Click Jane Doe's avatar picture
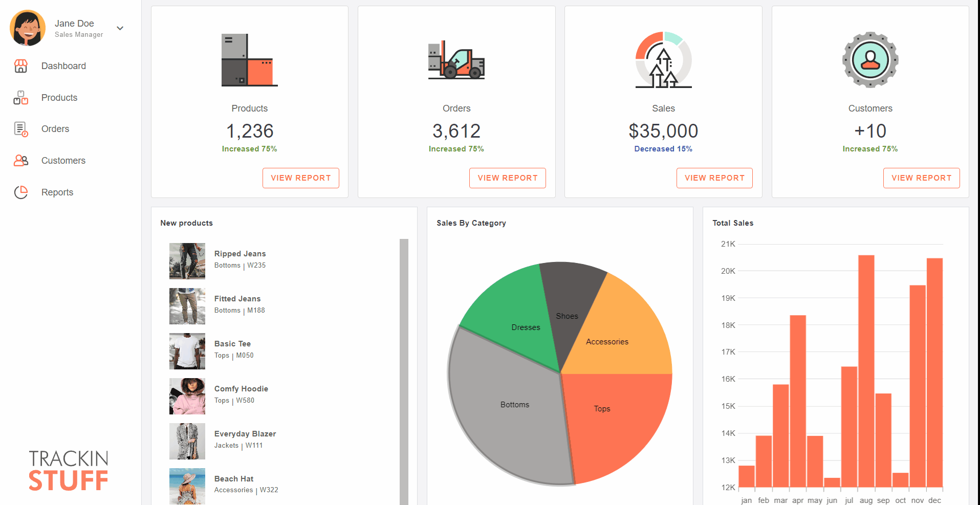 [28, 28]
